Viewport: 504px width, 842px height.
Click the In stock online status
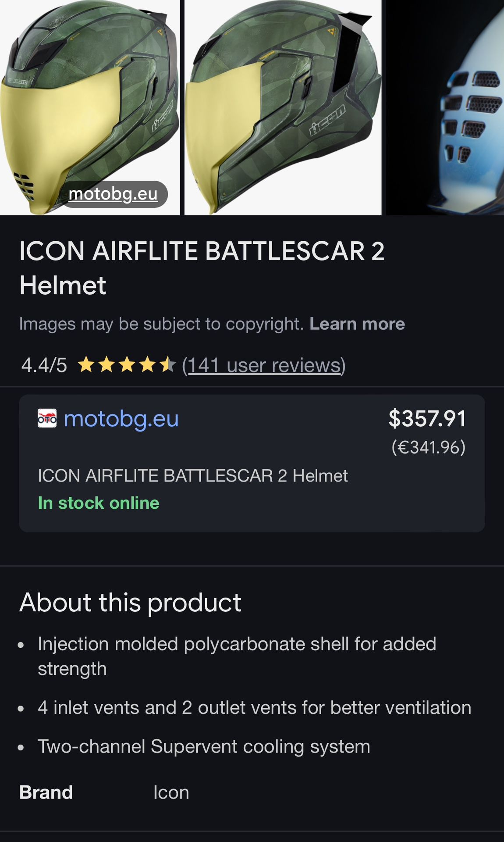click(99, 503)
